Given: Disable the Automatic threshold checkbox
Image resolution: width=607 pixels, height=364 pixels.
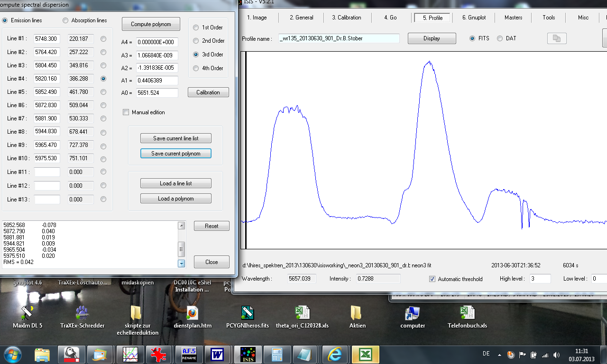Looking at the screenshot, I should [432, 279].
